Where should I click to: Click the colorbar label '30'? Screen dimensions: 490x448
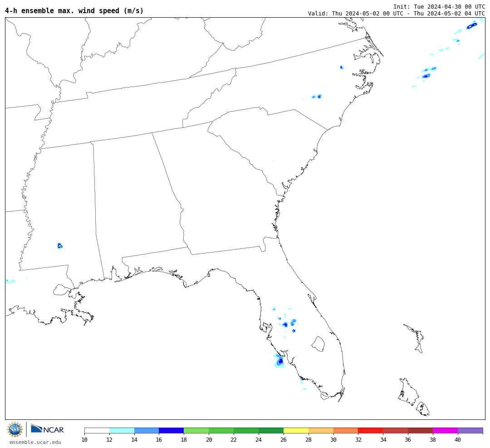pos(333,440)
